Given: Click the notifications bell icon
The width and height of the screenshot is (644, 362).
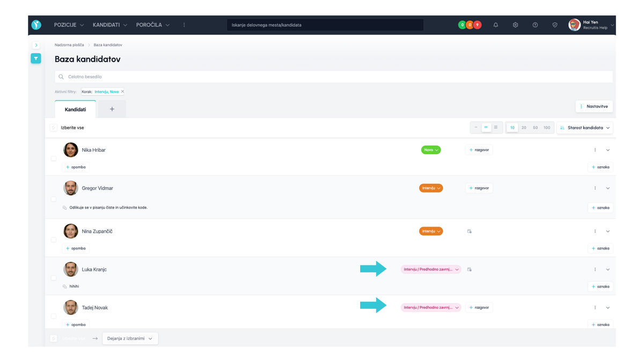Looking at the screenshot, I should coord(495,25).
